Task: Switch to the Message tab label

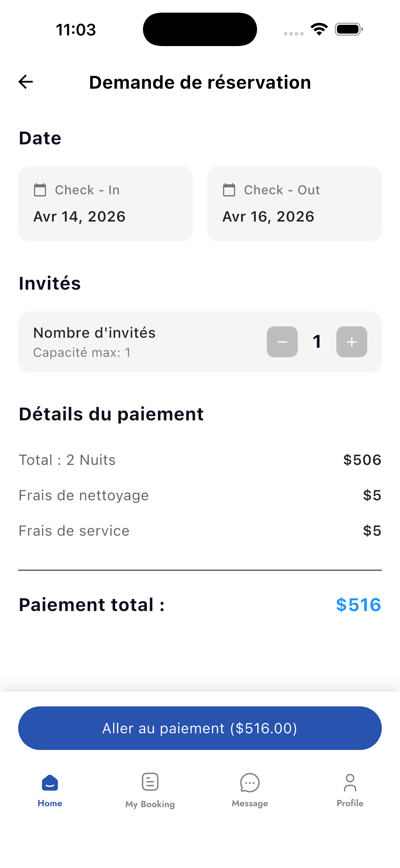Action: pos(250,803)
